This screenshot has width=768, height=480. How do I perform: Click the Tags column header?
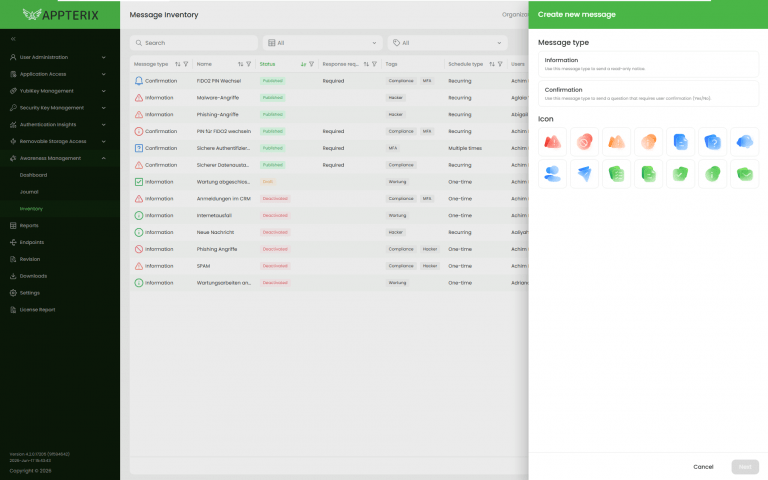[391, 64]
